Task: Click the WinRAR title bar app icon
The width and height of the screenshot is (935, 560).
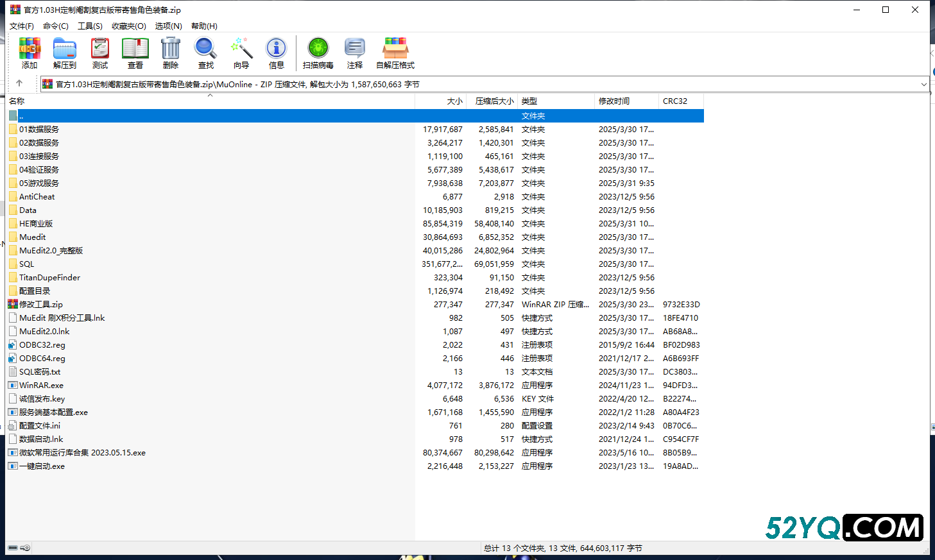Action: coord(15,10)
